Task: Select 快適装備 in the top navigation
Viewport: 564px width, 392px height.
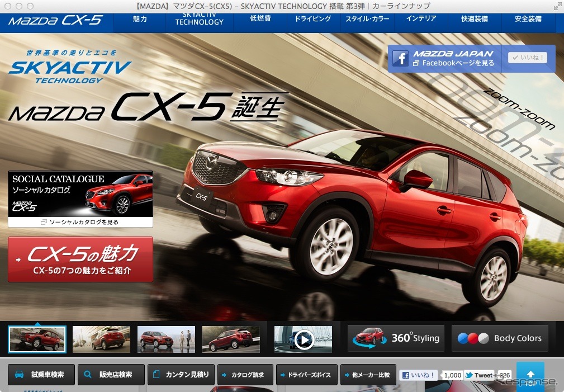Action: click(x=475, y=18)
